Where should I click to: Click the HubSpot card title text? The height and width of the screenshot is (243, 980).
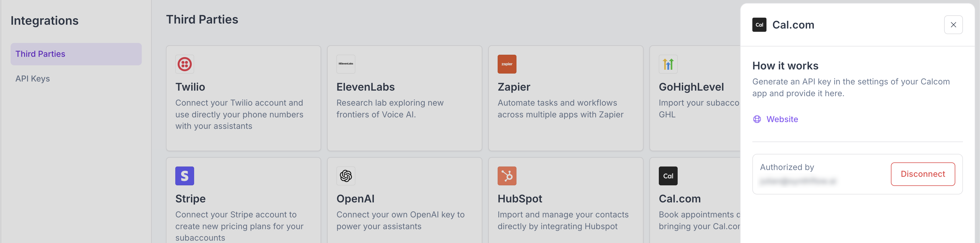coord(520,199)
